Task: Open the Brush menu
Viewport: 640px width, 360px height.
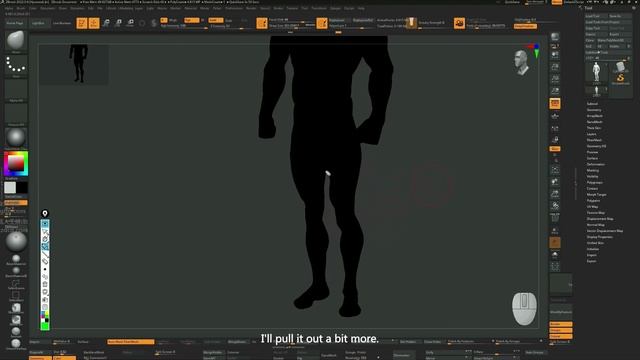Action: click(21, 8)
